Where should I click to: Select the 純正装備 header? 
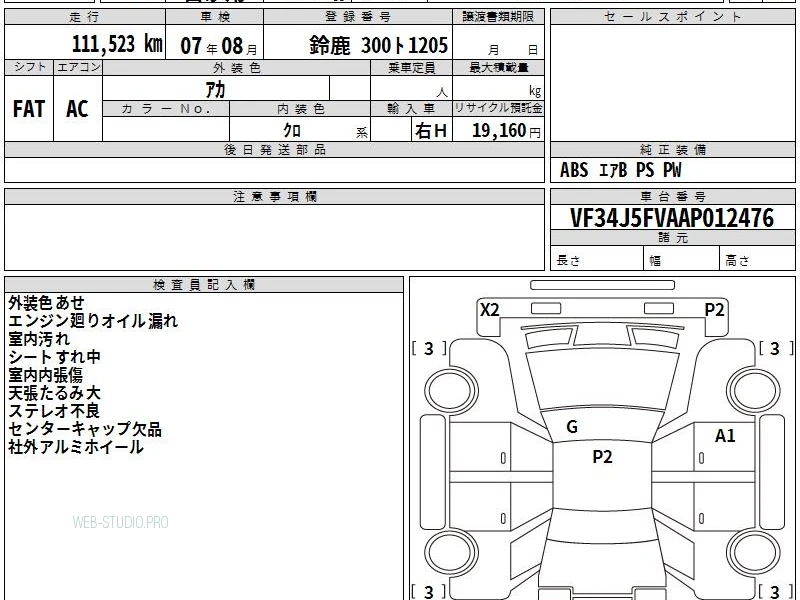(672, 150)
